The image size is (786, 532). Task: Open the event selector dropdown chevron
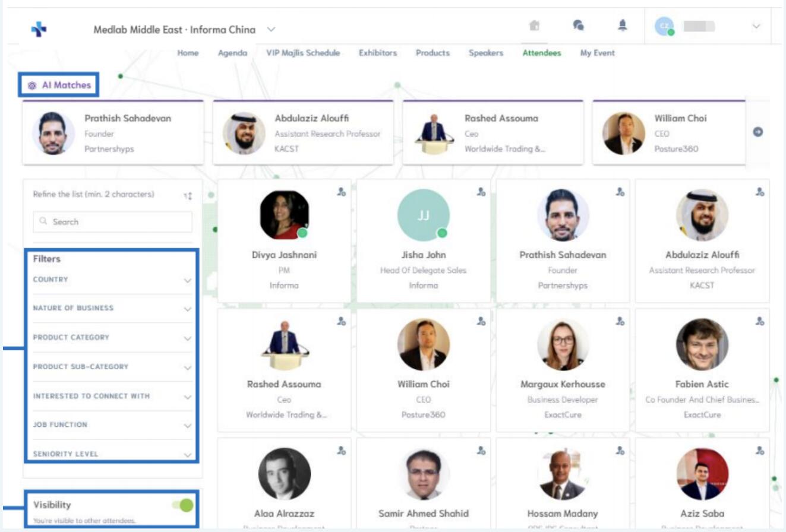tap(271, 29)
